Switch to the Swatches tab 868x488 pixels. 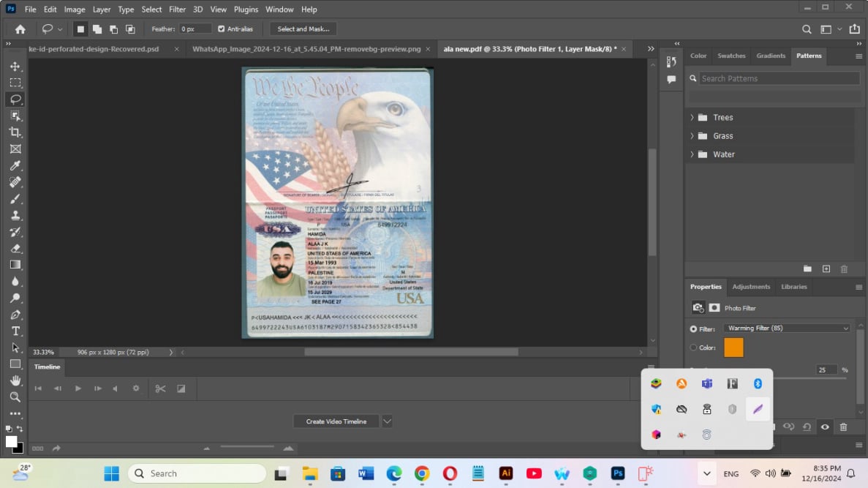731,56
